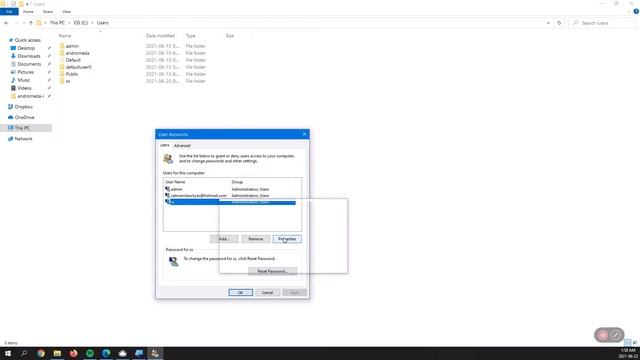The image size is (640, 360).
Task: Click the Reset Password... button
Action: click(272, 271)
